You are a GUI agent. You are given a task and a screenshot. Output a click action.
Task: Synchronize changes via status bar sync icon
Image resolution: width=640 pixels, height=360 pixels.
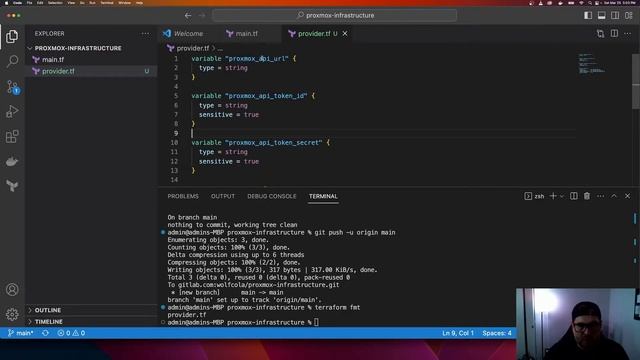[45, 333]
